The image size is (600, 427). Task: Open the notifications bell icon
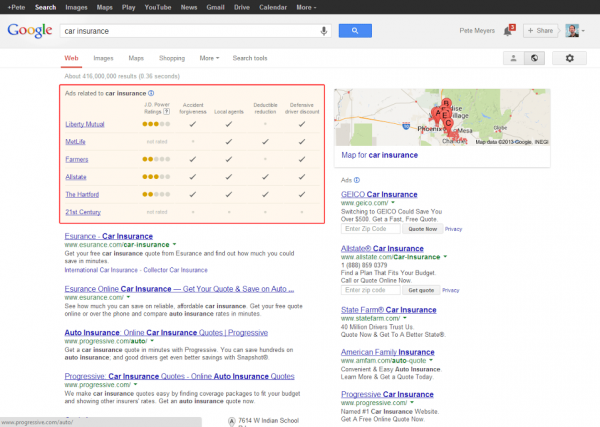(x=508, y=31)
